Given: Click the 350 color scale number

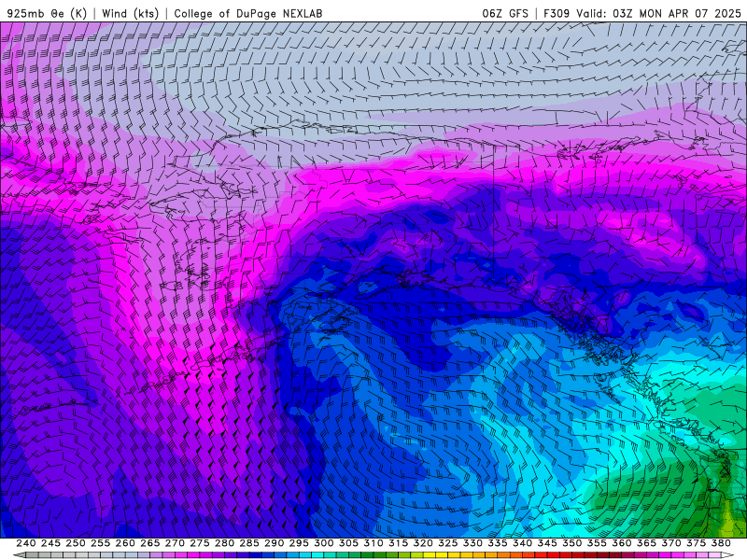Looking at the screenshot, I should coord(572,543).
